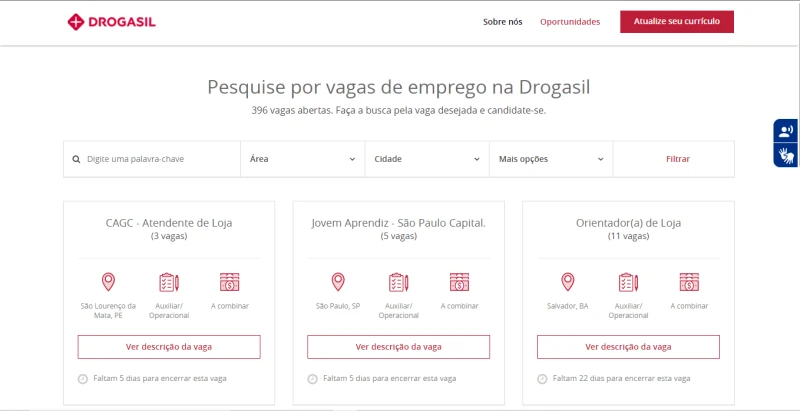Expand the Mais opções dropdown
The height and width of the screenshot is (411, 800).
tap(551, 159)
